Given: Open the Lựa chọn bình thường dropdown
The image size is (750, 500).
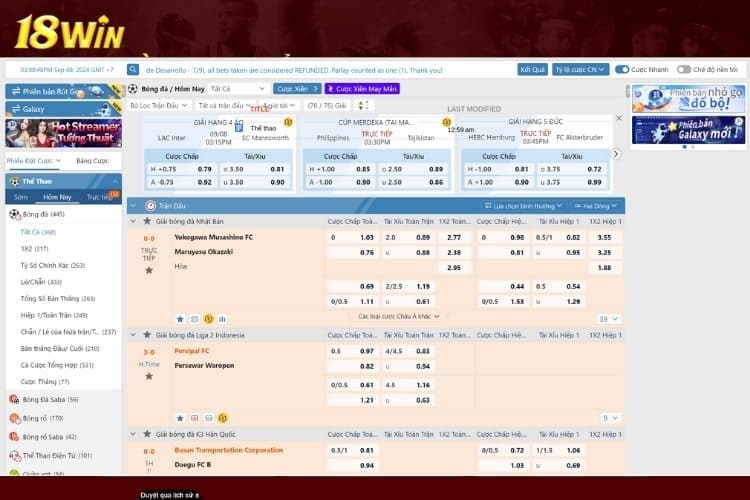Looking at the screenshot, I should coord(523,206).
